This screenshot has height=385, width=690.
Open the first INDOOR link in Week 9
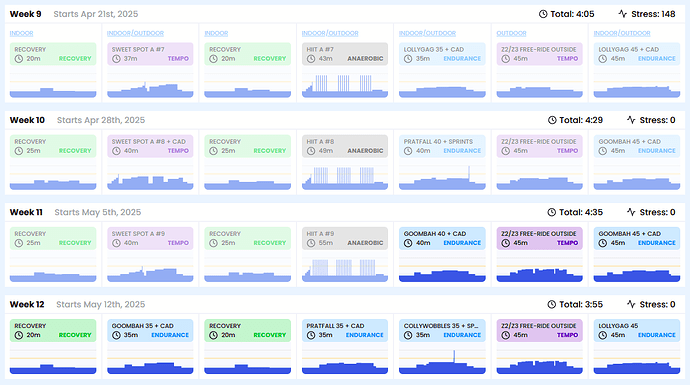pyautogui.click(x=22, y=33)
